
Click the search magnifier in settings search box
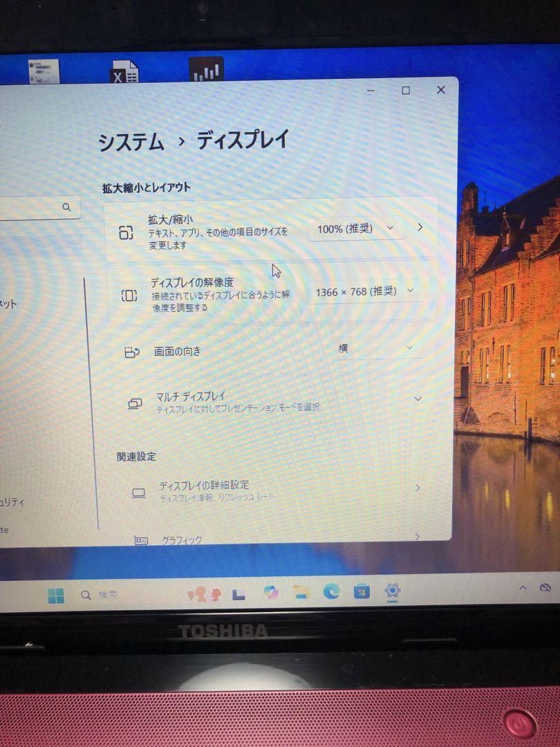[x=66, y=207]
